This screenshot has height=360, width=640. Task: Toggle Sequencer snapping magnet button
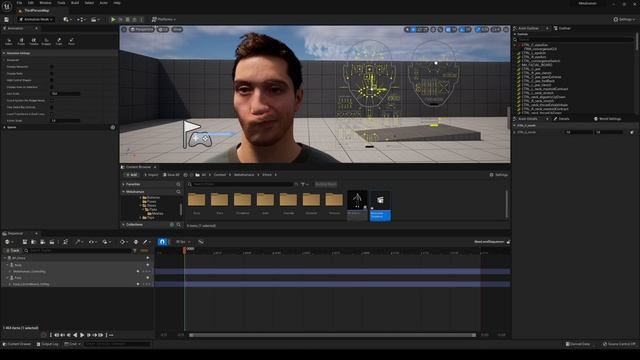point(162,242)
